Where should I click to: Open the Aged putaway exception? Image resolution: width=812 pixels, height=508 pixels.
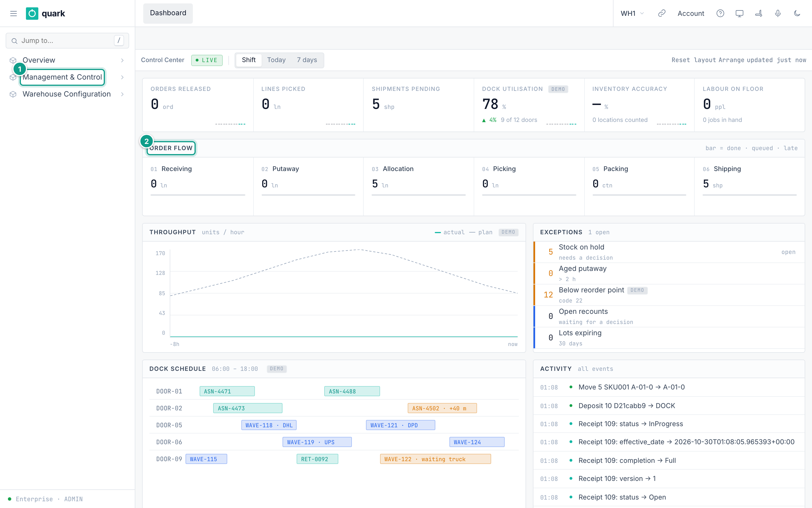(669, 273)
